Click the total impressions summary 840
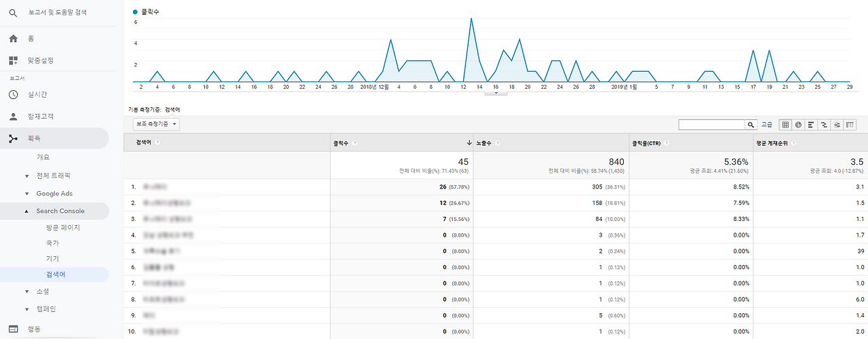Viewport: 868px width, 339px height. point(616,161)
